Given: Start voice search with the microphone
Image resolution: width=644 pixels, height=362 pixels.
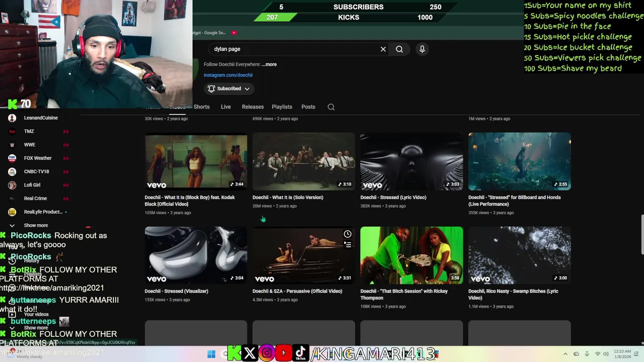Looking at the screenshot, I should point(422,49).
